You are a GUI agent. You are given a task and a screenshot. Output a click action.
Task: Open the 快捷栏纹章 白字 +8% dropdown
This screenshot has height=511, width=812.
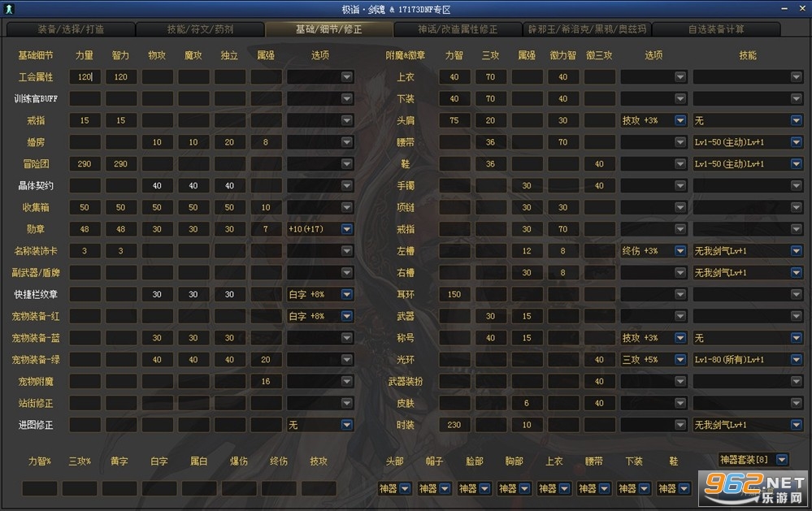(347, 295)
